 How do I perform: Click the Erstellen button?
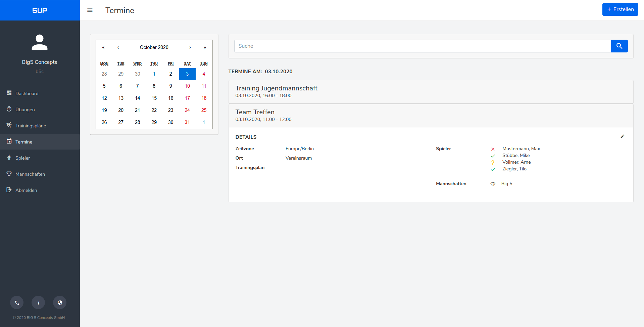620,9
